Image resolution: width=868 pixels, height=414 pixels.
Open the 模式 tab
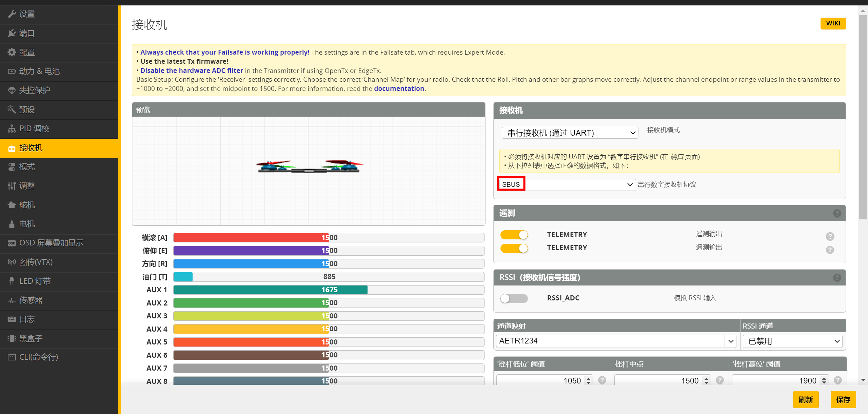point(59,167)
